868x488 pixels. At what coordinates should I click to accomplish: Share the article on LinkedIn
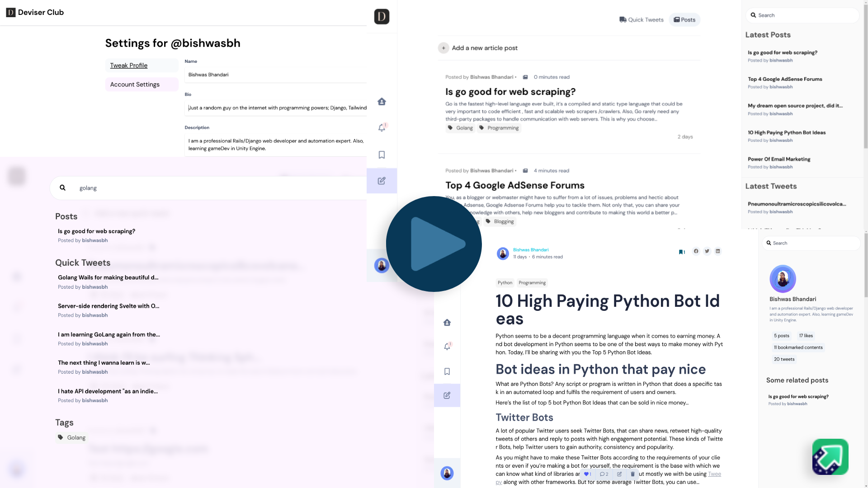[718, 251]
